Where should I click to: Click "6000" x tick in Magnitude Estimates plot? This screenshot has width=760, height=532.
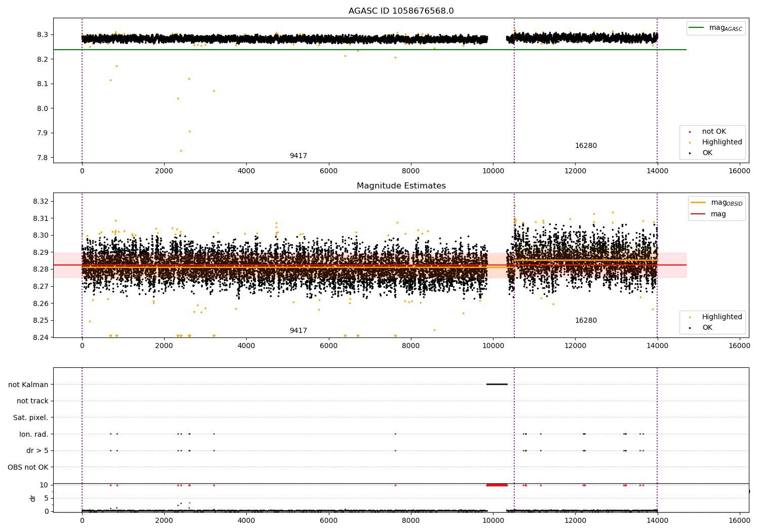click(328, 346)
